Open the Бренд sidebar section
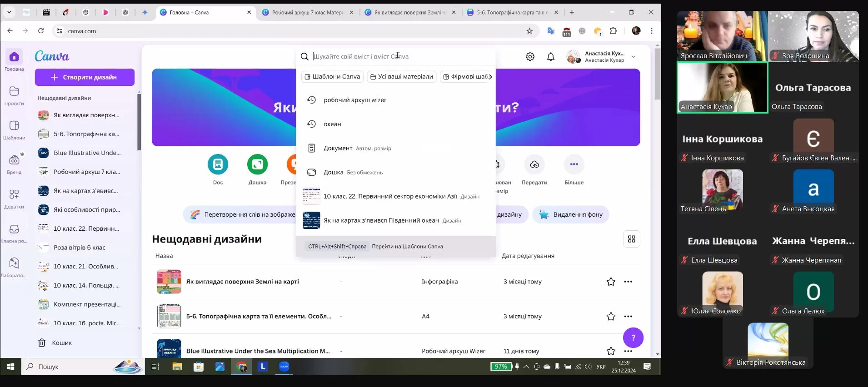868x387 pixels. tap(14, 164)
